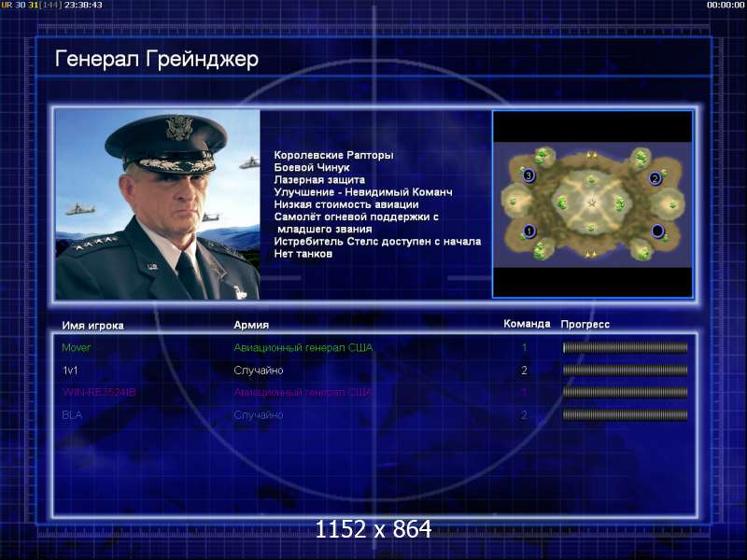Select player name 'BLA'
The width and height of the screenshot is (747, 560).
point(72,414)
